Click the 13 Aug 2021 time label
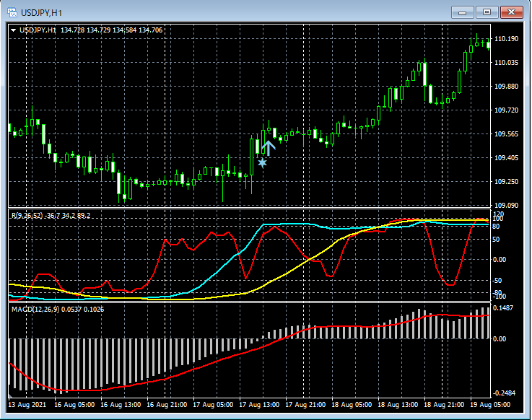This screenshot has width=532, height=420. (27, 405)
